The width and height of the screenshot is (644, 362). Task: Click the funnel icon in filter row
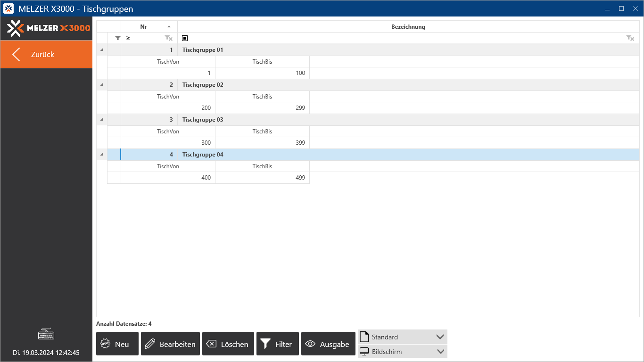(118, 38)
